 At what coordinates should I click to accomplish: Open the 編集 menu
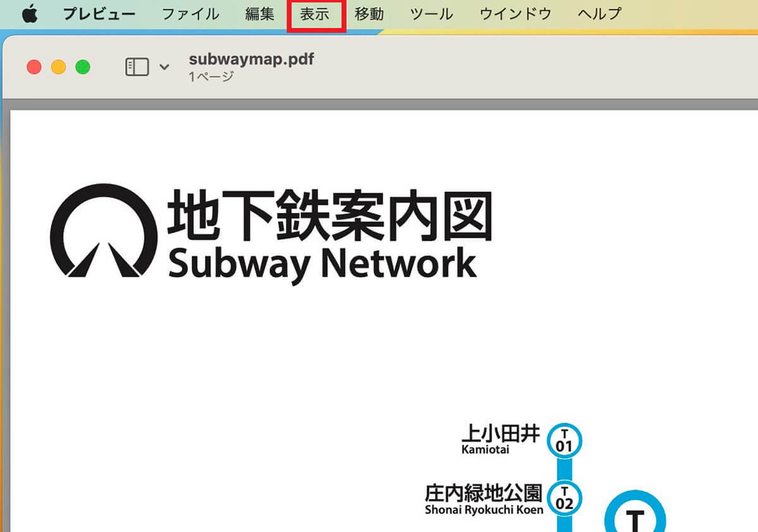[260, 14]
